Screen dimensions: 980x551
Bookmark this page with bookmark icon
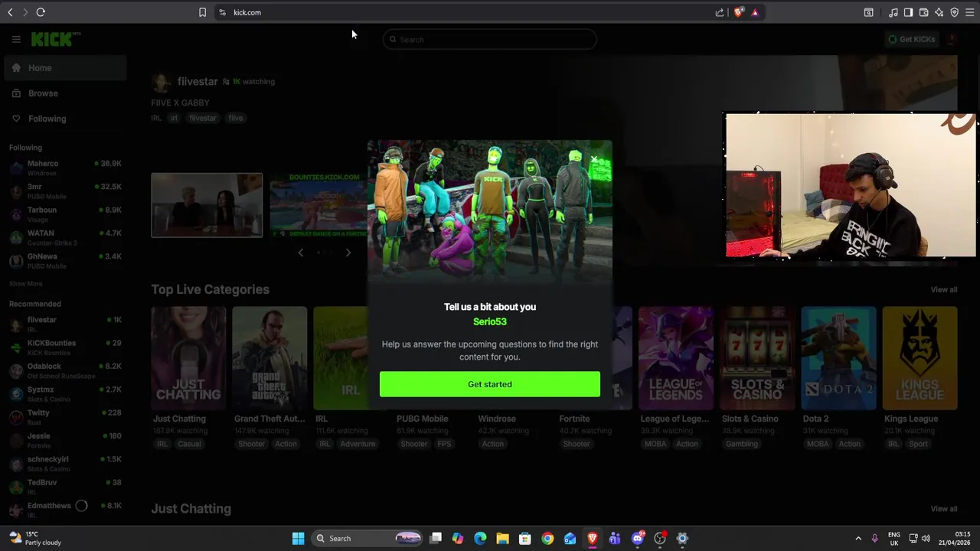coord(202,12)
